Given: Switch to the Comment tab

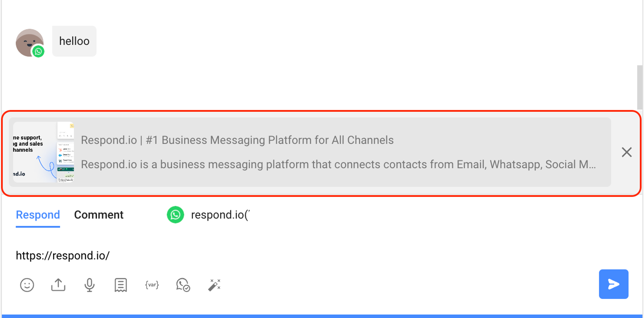Looking at the screenshot, I should pos(99,215).
